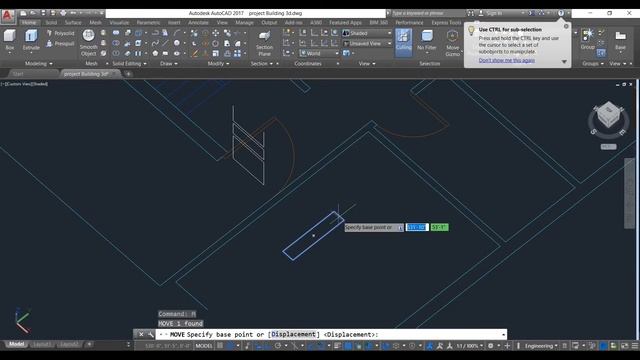Toggle grid display in status bar

(220, 346)
